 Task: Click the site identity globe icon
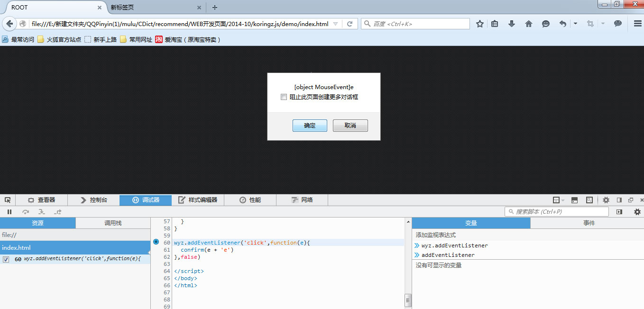coord(23,24)
